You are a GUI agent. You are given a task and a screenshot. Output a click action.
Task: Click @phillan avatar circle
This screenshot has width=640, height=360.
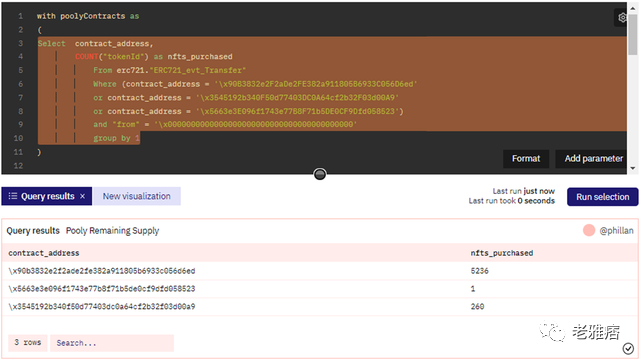click(589, 230)
